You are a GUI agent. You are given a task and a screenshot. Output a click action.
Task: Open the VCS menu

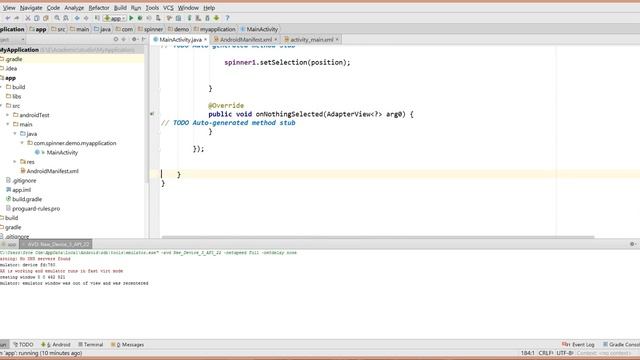pyautogui.click(x=168, y=8)
